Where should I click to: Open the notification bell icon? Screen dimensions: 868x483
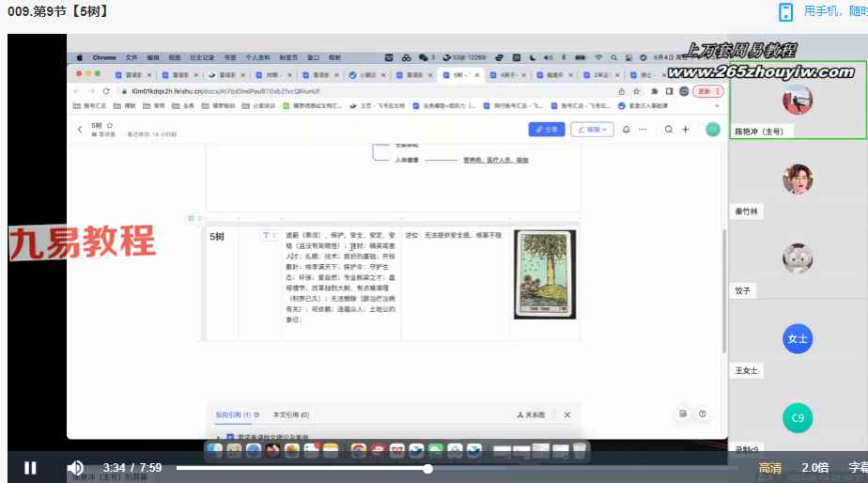click(626, 130)
